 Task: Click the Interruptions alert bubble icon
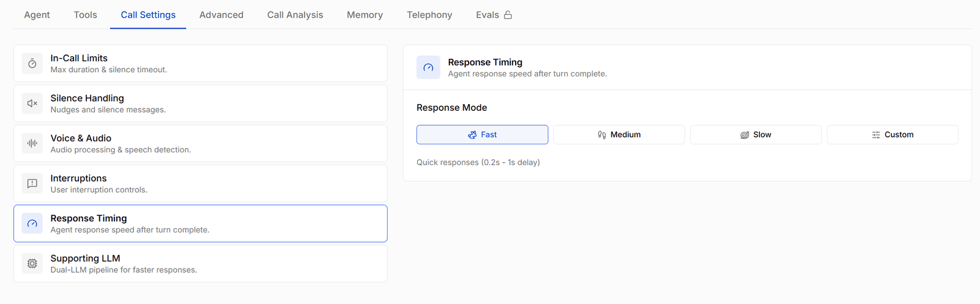point(32,184)
